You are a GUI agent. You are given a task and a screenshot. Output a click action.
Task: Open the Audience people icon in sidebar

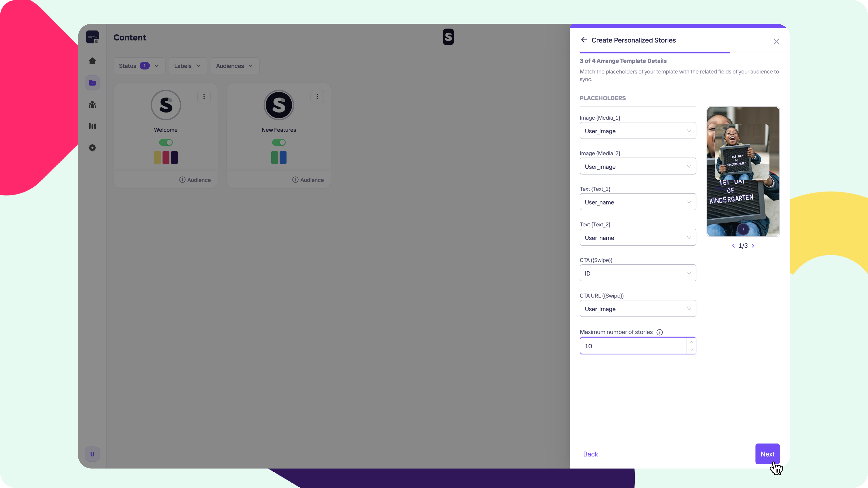(x=92, y=105)
